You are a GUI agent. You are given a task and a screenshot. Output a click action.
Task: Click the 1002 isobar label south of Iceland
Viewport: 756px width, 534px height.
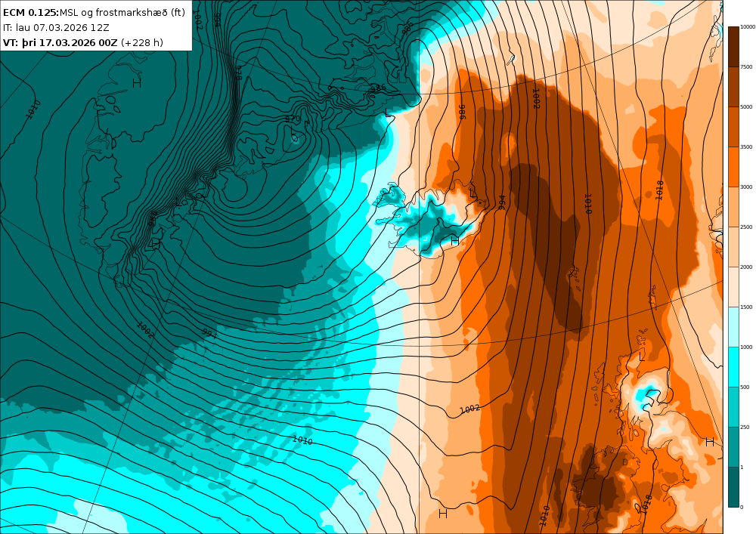pyautogui.click(x=469, y=409)
